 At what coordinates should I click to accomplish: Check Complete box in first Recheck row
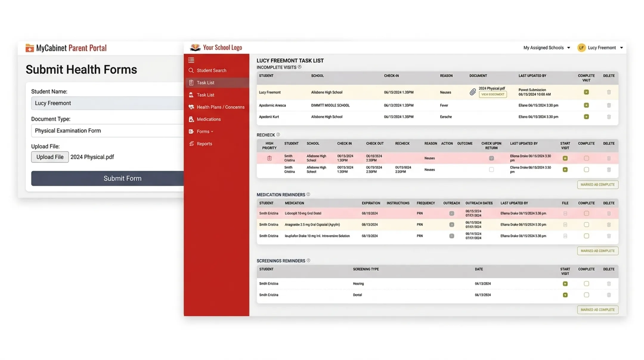(586, 158)
